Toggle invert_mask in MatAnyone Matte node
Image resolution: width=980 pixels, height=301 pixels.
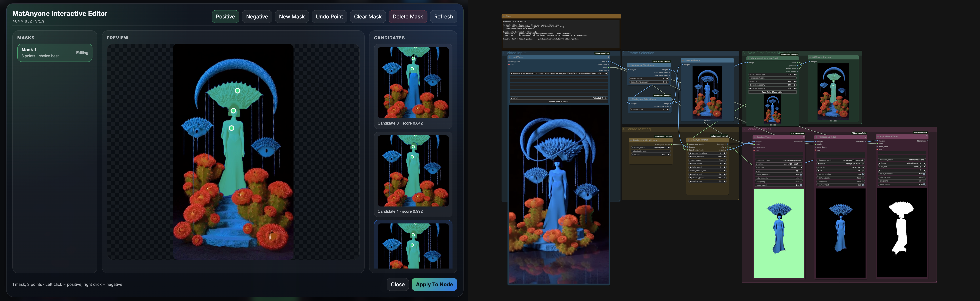click(x=708, y=160)
